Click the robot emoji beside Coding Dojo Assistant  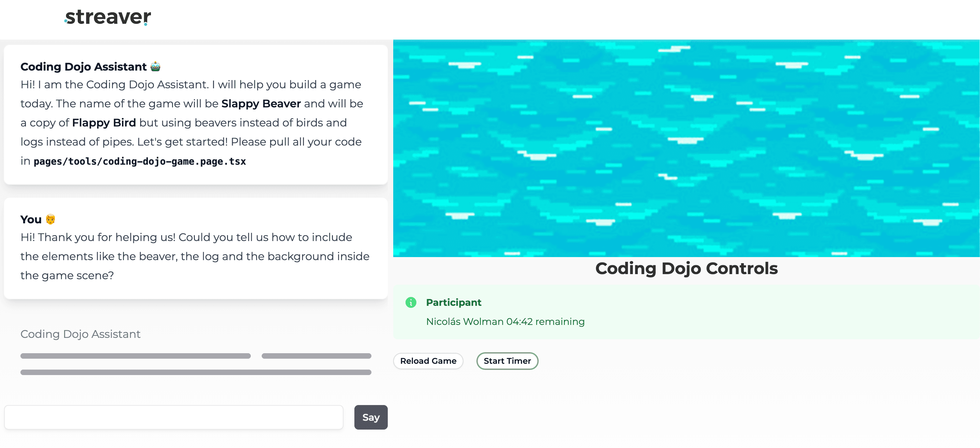(155, 66)
